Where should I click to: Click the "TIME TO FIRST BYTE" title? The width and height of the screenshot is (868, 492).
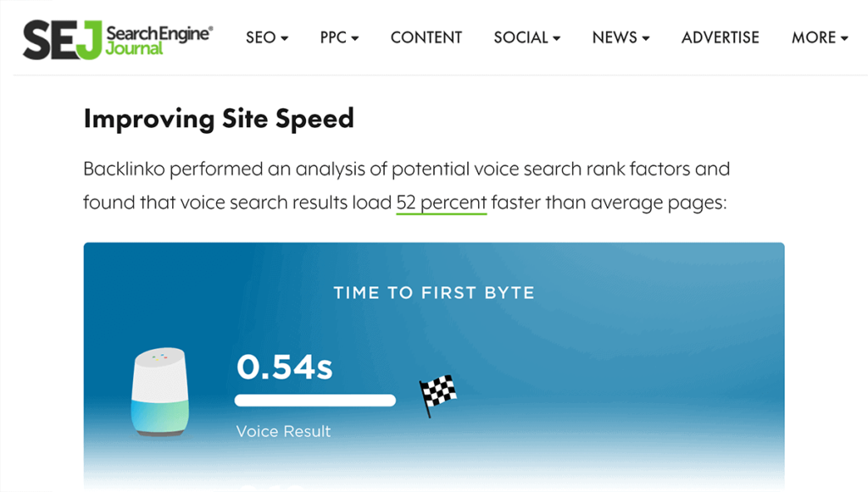click(434, 293)
